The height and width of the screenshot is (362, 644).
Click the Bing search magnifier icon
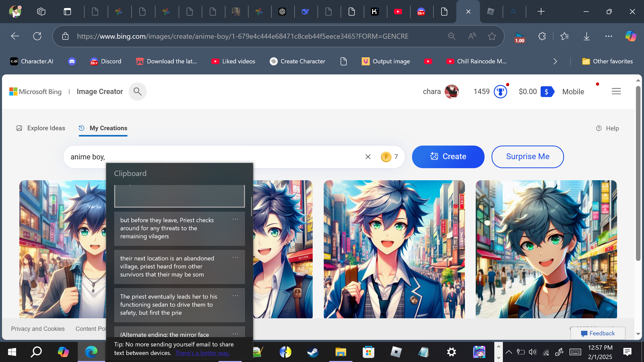(137, 92)
